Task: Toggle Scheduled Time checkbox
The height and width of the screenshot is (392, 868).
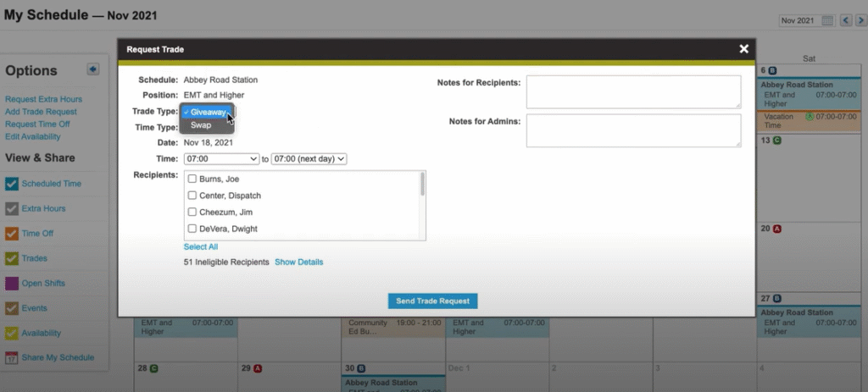Action: [x=12, y=184]
